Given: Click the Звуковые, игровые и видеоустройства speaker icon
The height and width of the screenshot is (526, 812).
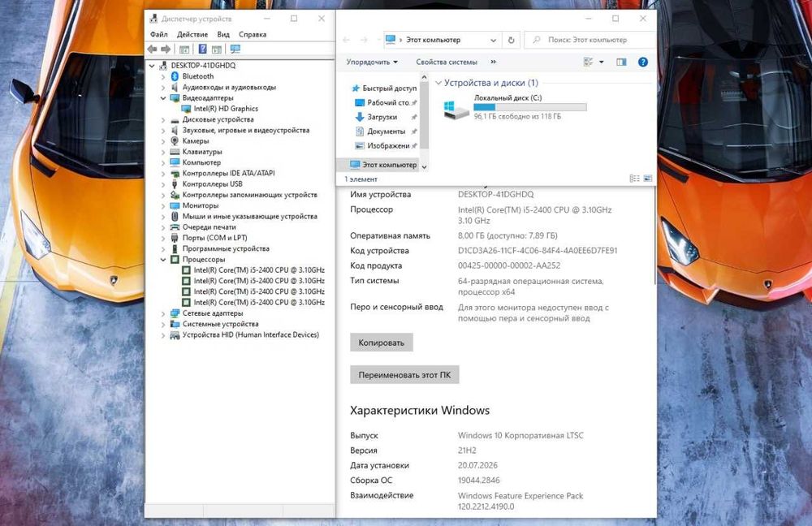Looking at the screenshot, I should [x=175, y=130].
